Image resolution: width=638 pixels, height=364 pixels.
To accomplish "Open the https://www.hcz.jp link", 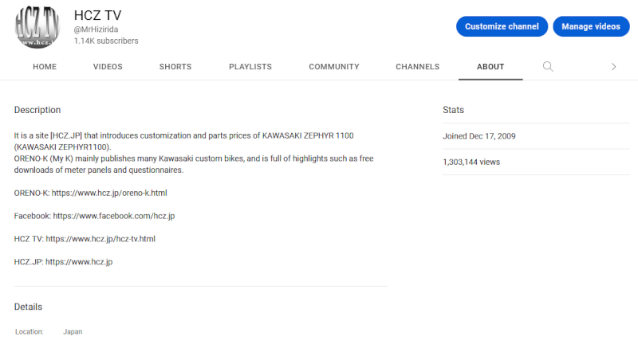I will 79,262.
